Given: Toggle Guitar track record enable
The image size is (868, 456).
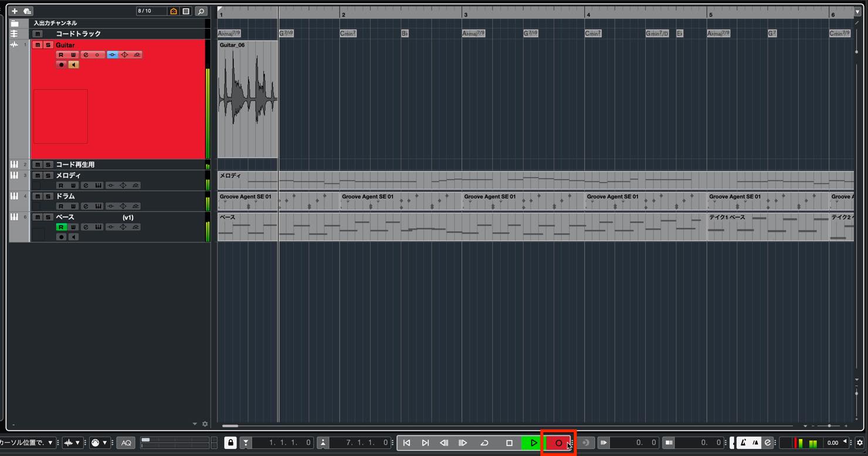Looking at the screenshot, I should pos(61,65).
